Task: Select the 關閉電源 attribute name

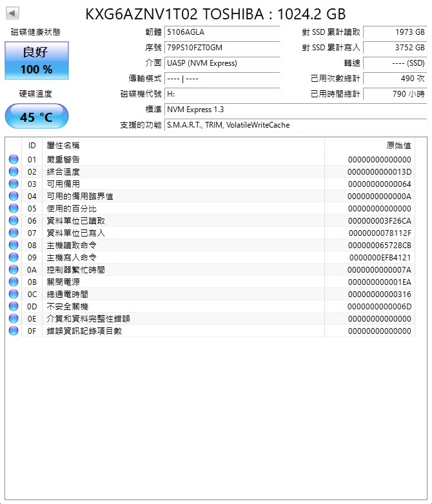Action: click(x=63, y=282)
